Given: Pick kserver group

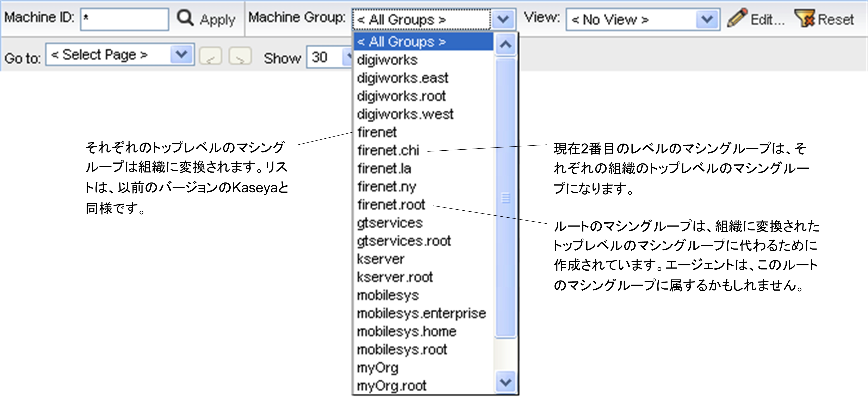Looking at the screenshot, I should point(423,259).
